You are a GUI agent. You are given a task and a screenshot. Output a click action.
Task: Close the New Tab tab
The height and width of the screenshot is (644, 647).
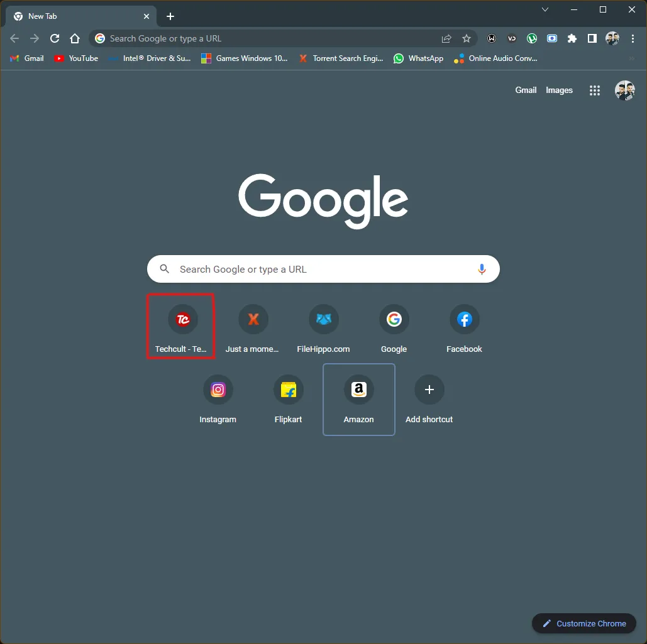[x=147, y=16]
